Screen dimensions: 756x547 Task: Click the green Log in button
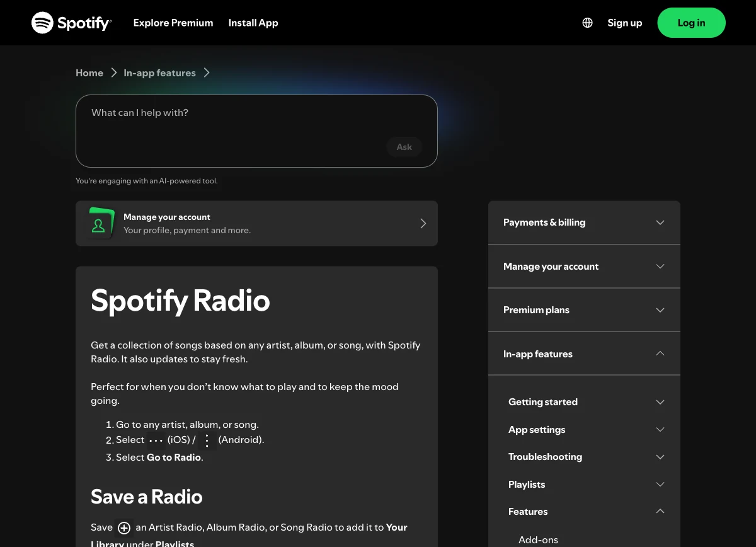click(x=691, y=23)
